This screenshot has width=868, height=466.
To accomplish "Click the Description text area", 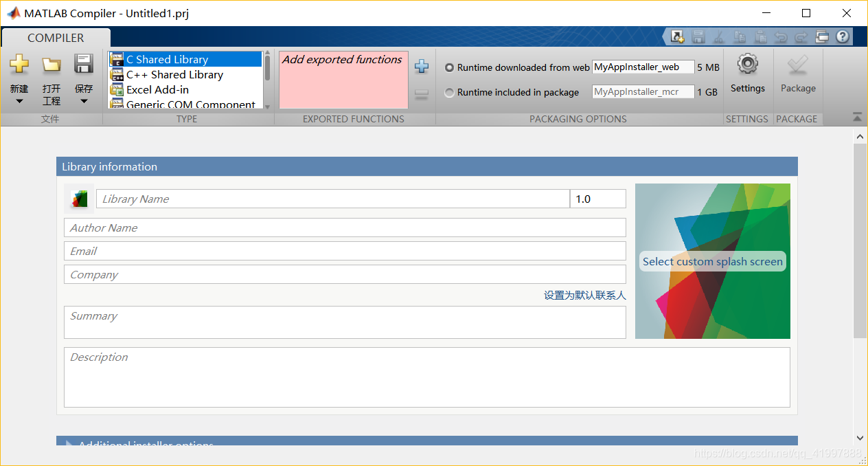I will [427, 377].
